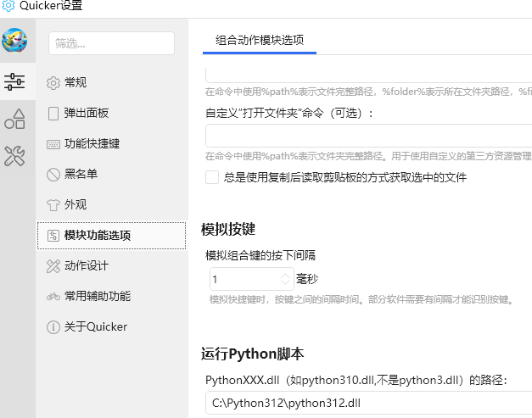Click the Quicker设置 window title text
The image size is (532, 418).
[51, 5]
